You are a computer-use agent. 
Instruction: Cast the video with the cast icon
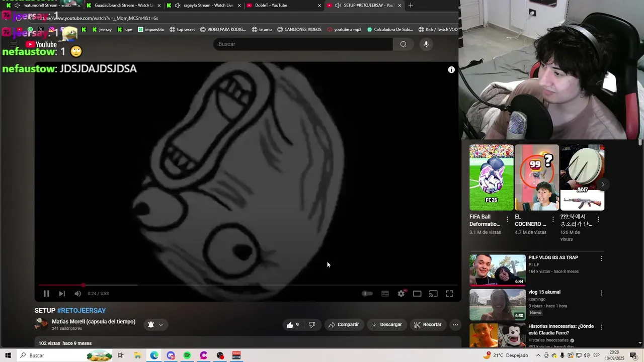[x=433, y=294]
